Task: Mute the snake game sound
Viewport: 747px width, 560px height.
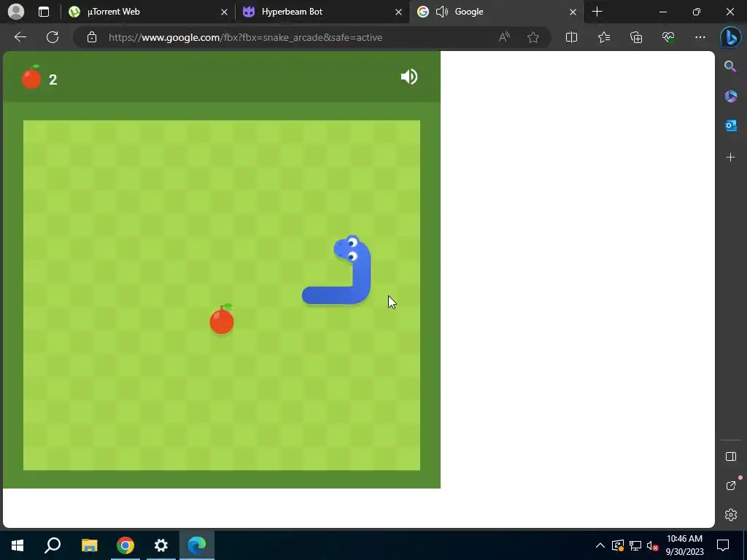Action: pyautogui.click(x=409, y=77)
